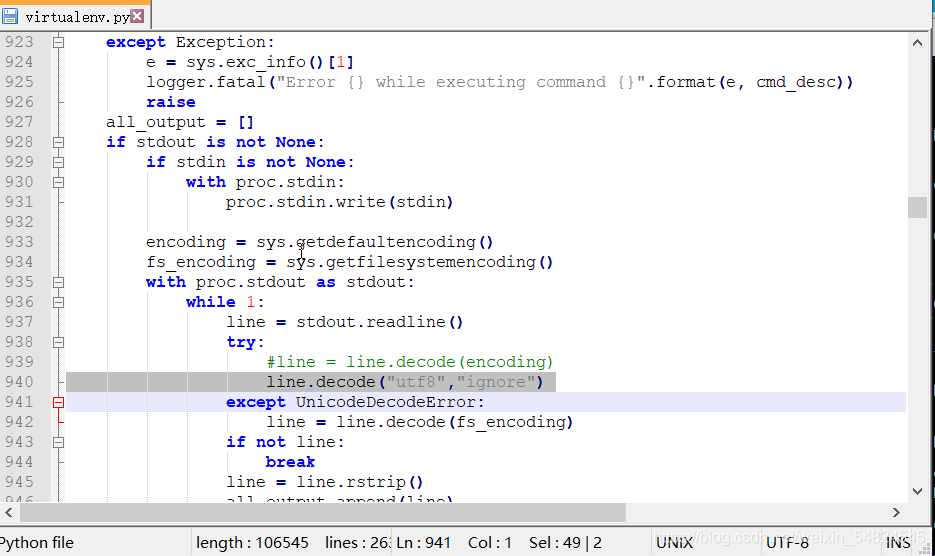Click 'getfilesystemencoding' on line 934
935x556 pixels.
coord(431,262)
